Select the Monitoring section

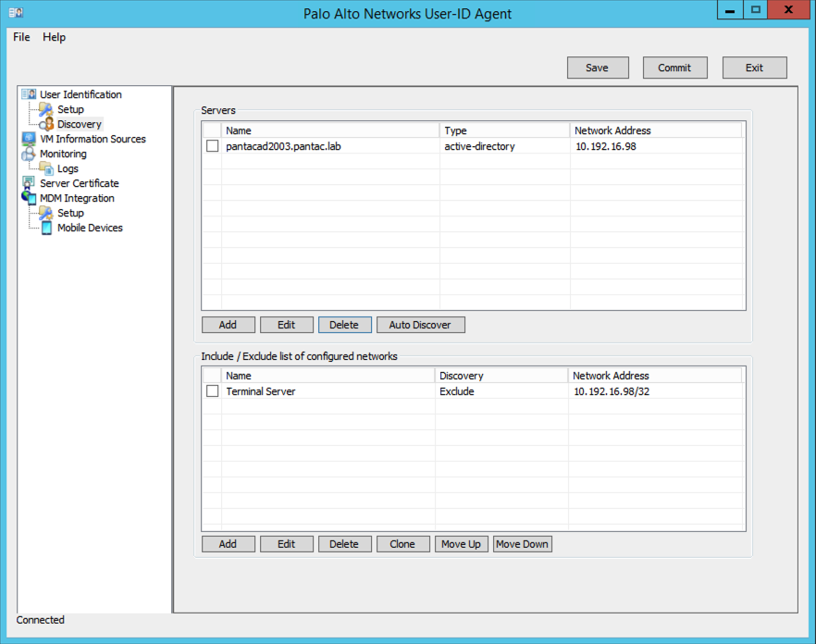[x=62, y=153]
